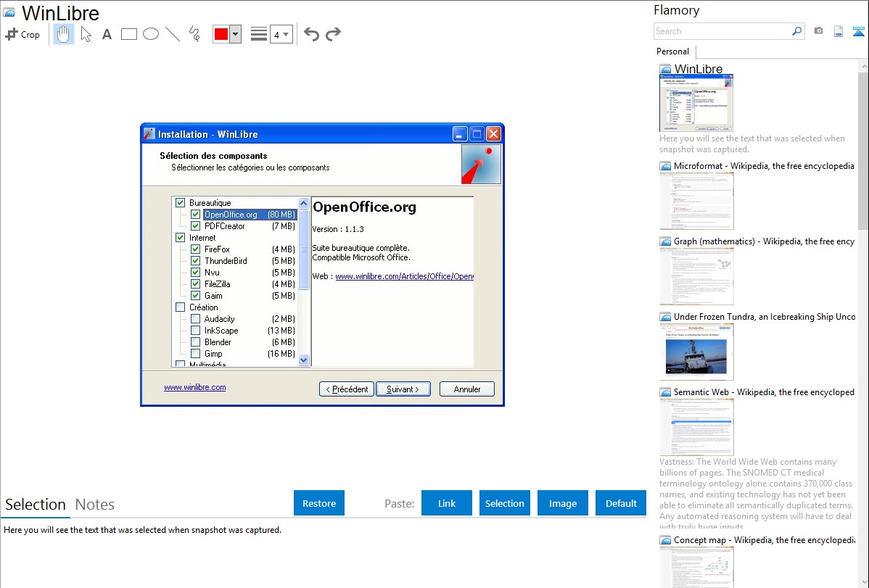Toggle the Bureautique category checkbox

(181, 203)
